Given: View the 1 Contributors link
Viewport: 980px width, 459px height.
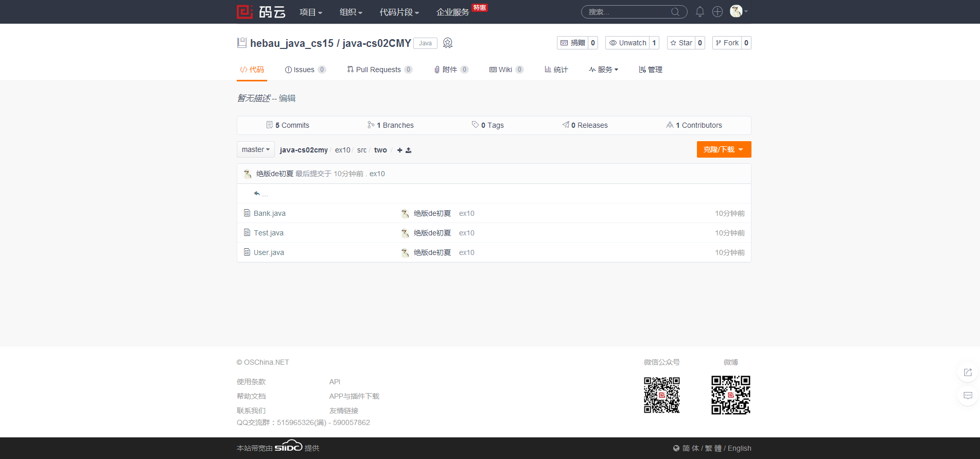Looking at the screenshot, I should point(694,125).
